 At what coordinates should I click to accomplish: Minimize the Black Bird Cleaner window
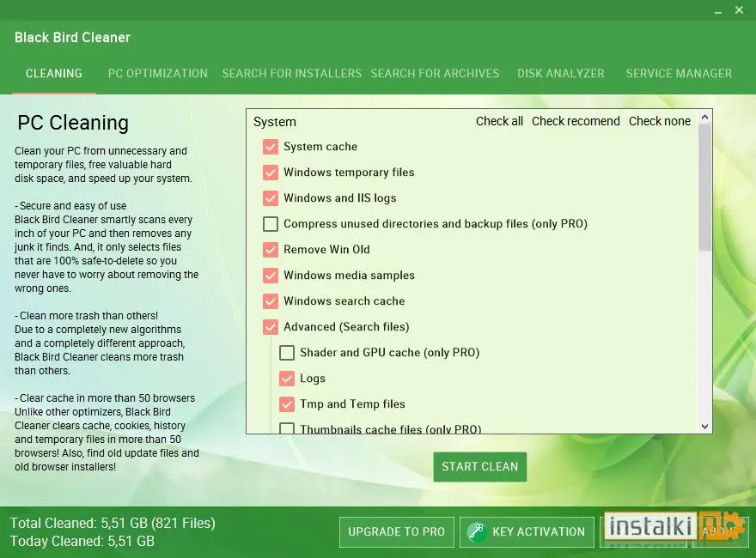click(x=718, y=10)
